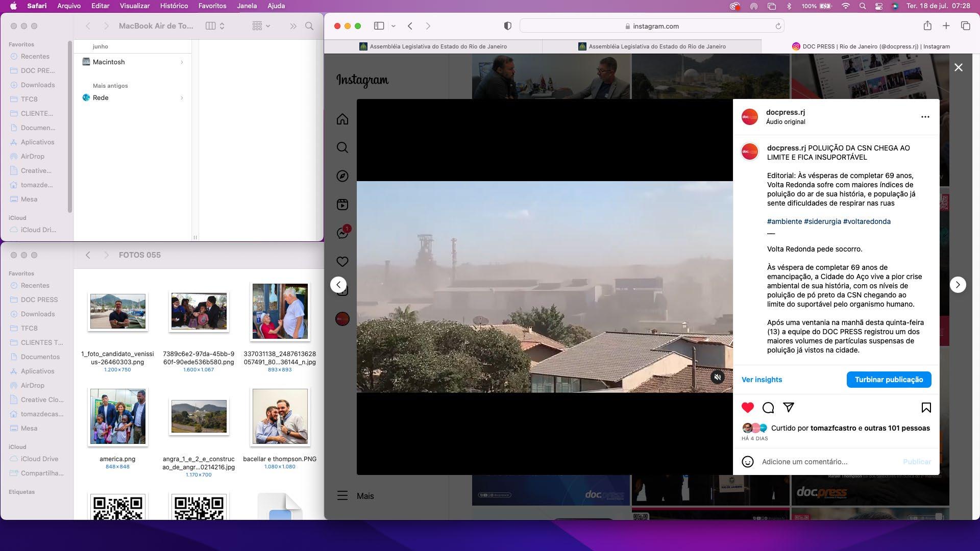Open the Ver insights link

[x=762, y=380]
